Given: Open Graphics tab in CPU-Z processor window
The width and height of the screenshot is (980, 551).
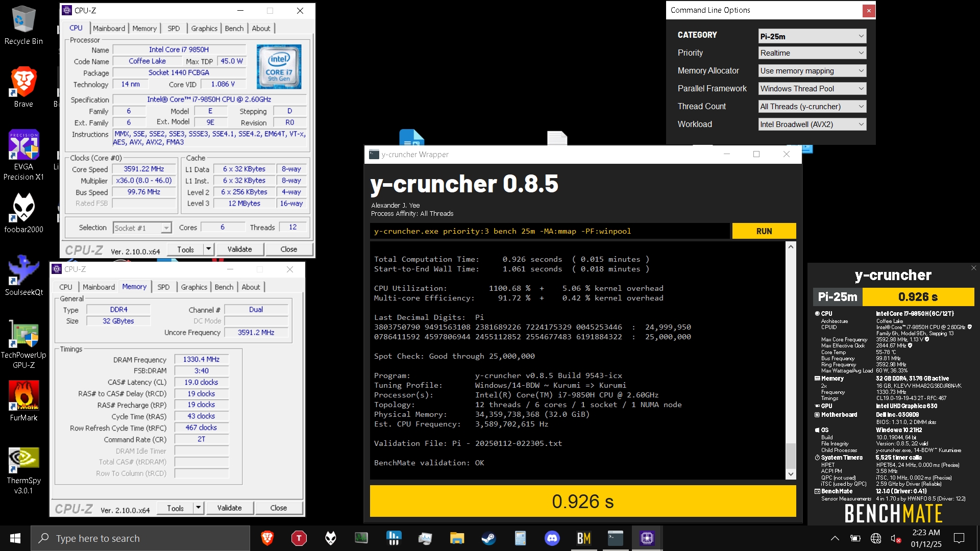Looking at the screenshot, I should tap(204, 29).
